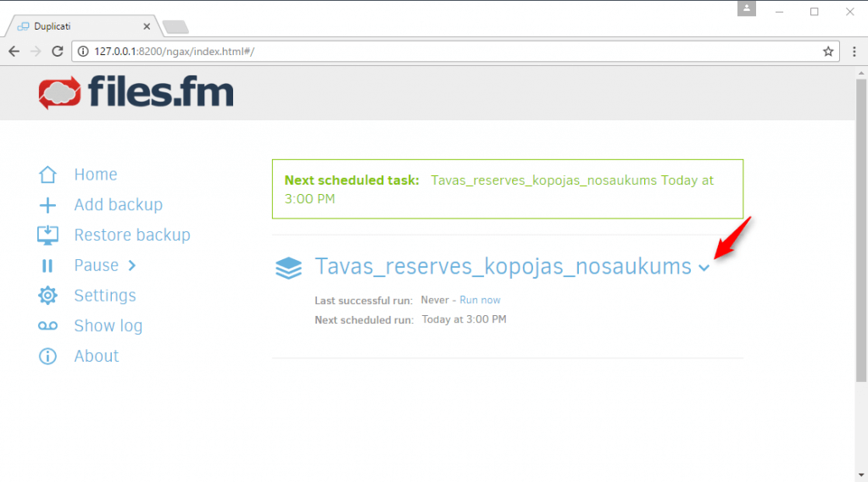
Task: Click the Restore backup monitor icon
Action: click(x=47, y=235)
